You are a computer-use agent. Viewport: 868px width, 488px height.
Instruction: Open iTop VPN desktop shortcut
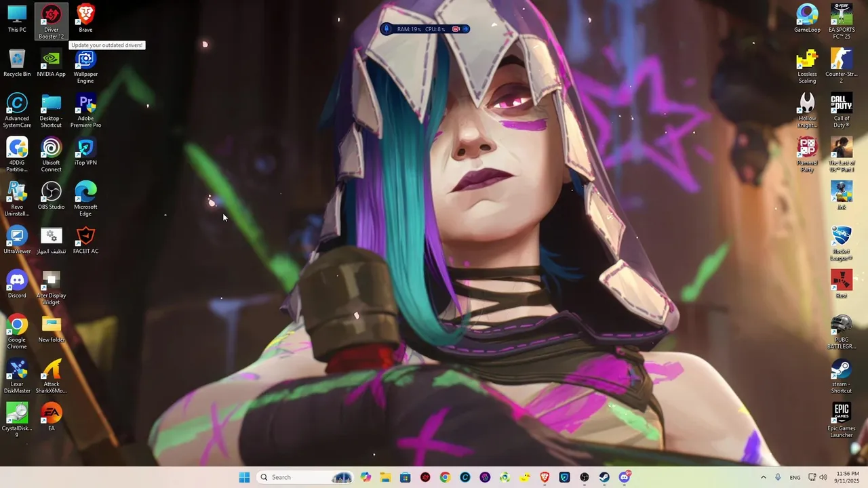tap(85, 152)
